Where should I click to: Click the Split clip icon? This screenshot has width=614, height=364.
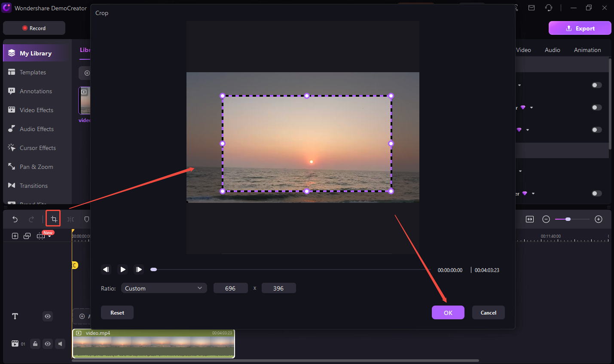pyautogui.click(x=70, y=219)
